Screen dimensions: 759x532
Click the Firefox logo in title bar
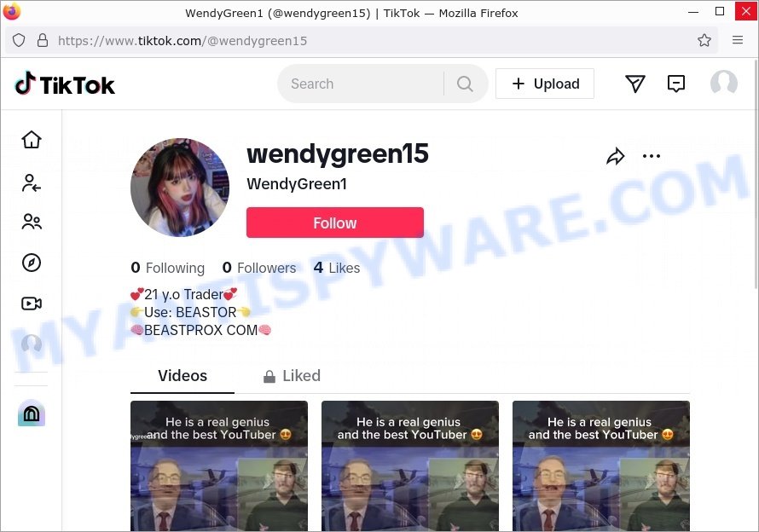coord(12,12)
